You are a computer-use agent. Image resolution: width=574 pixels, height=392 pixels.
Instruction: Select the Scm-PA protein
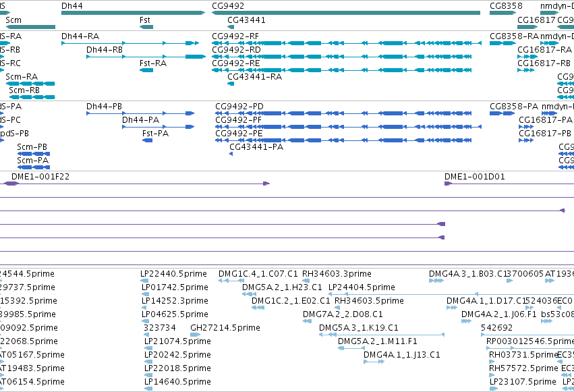pos(34,168)
